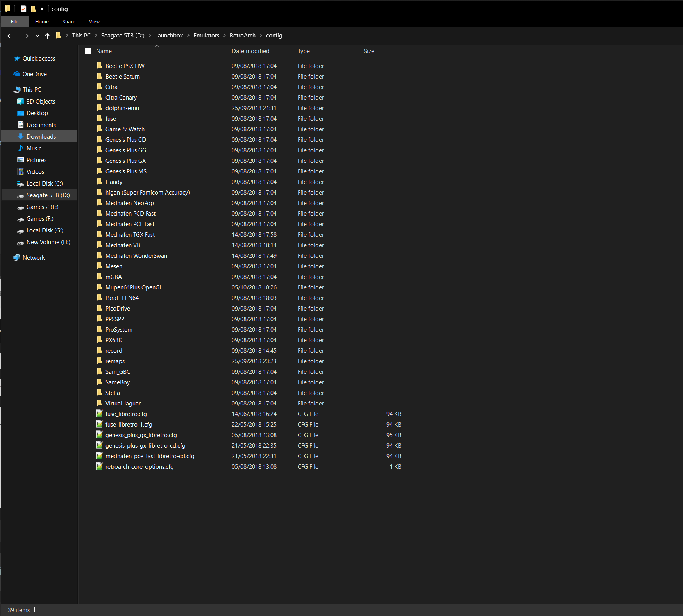Select the Citra Canary folder name
The width and height of the screenshot is (683, 616).
tap(121, 98)
